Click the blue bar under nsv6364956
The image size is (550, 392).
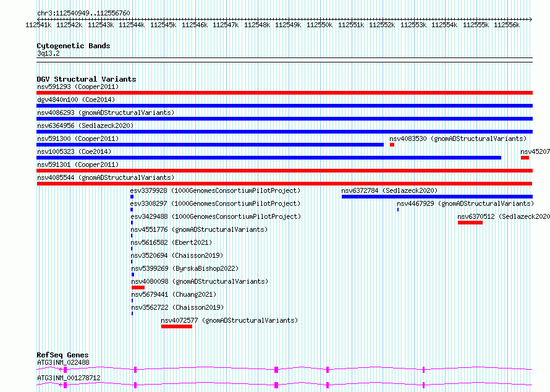[x=284, y=132]
